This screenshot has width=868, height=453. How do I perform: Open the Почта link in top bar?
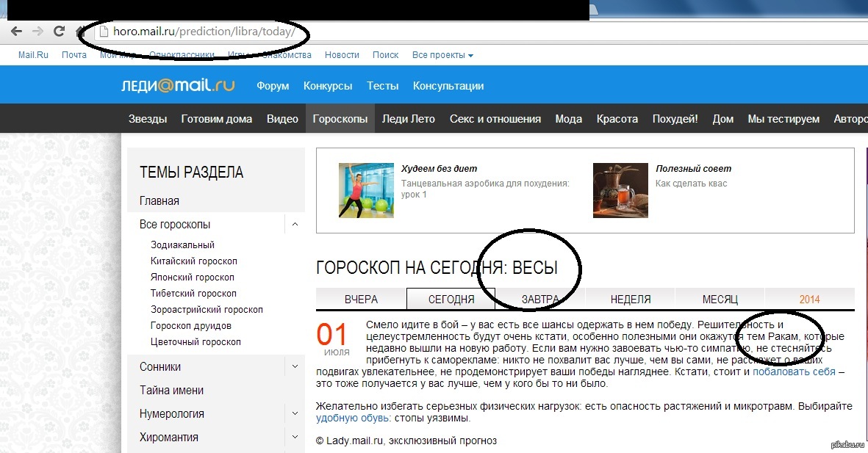[x=74, y=55]
